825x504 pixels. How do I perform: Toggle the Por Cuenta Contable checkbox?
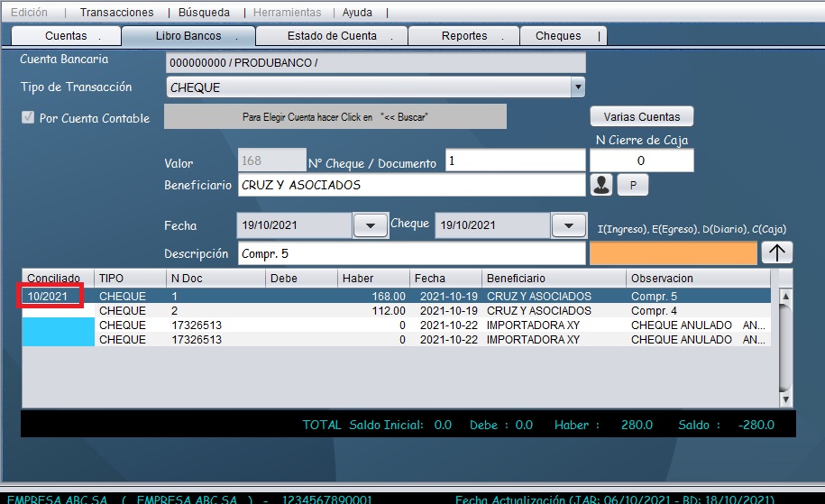pos(28,118)
